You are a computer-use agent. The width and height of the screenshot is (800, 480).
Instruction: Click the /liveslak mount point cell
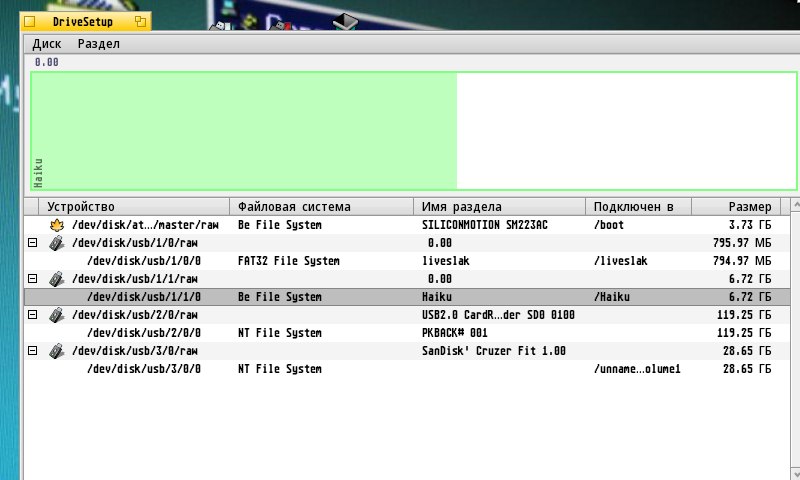(x=620, y=261)
